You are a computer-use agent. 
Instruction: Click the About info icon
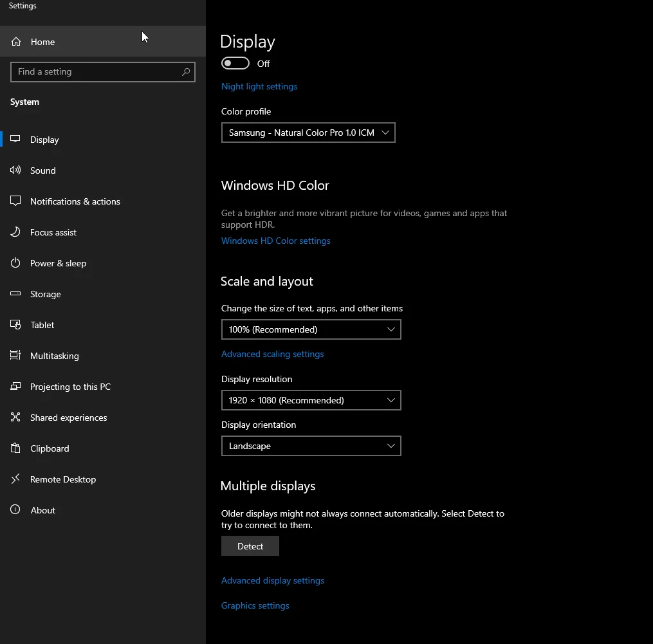point(15,510)
